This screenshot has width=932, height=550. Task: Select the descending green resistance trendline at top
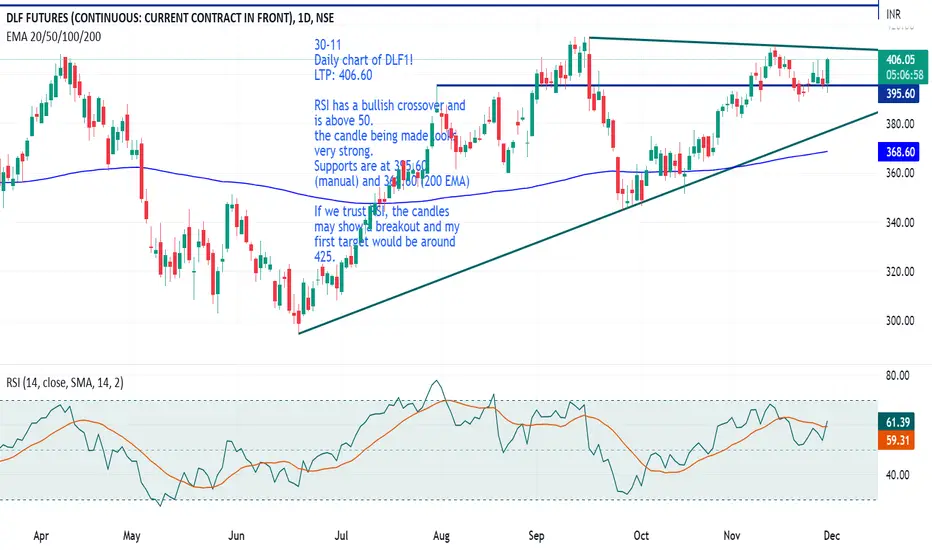coord(733,44)
